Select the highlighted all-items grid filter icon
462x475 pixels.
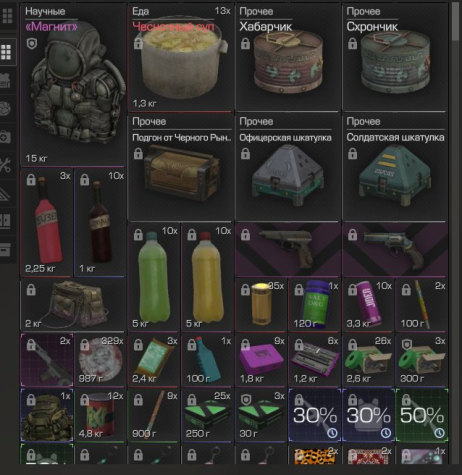[x=6, y=52]
